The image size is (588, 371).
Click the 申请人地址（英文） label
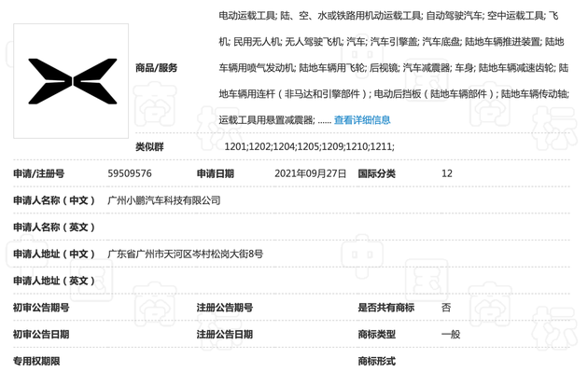pyautogui.click(x=54, y=281)
